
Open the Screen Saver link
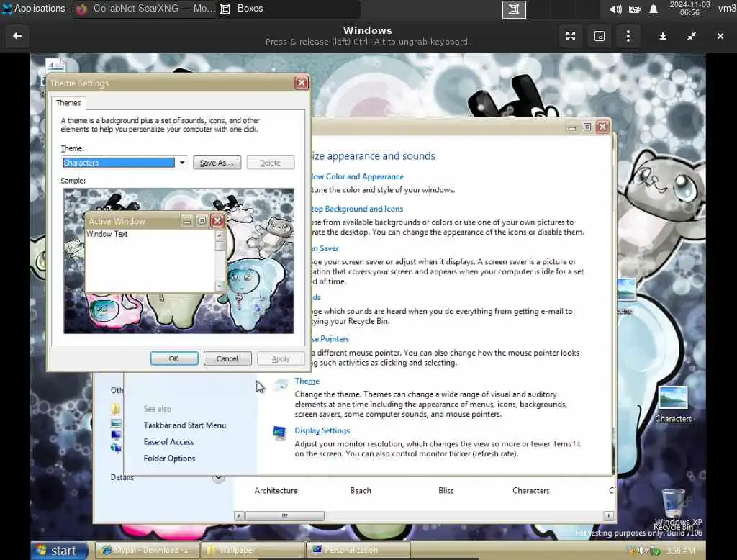tap(325, 248)
